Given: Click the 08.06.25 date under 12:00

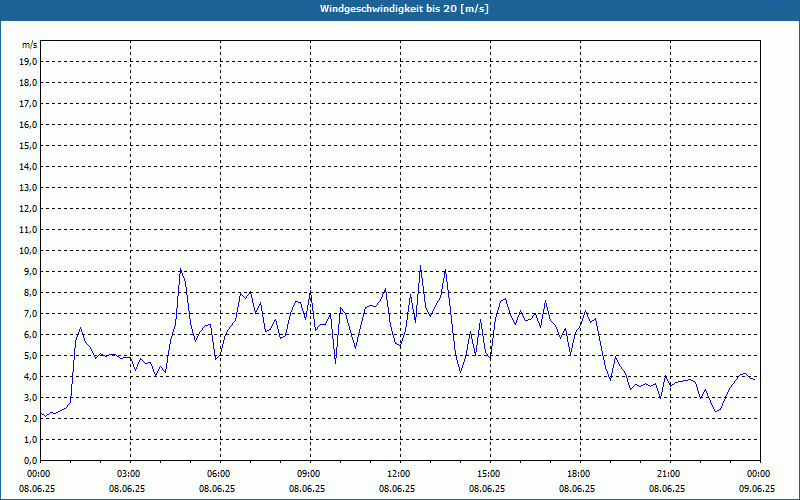Looking at the screenshot, I should point(397,489).
